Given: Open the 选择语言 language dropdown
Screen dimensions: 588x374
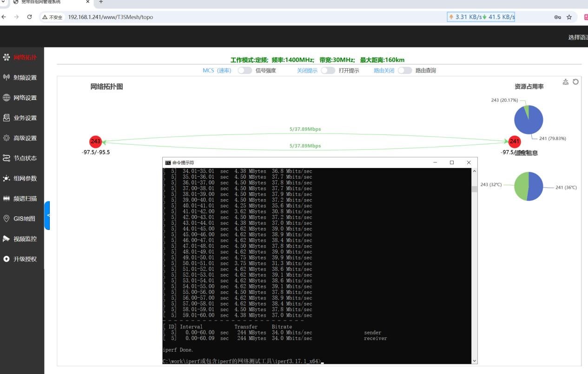Looking at the screenshot, I should [x=578, y=38].
